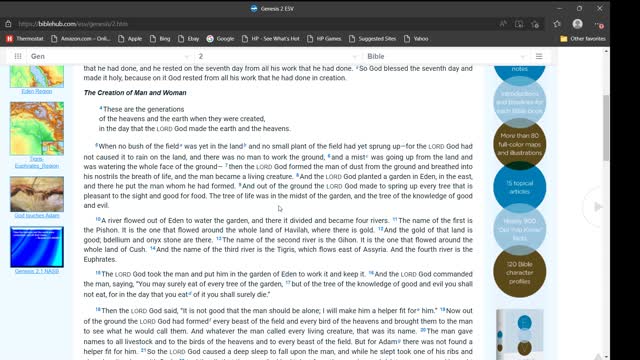Click 'Introductions and timelines' circle

[x=520, y=102]
